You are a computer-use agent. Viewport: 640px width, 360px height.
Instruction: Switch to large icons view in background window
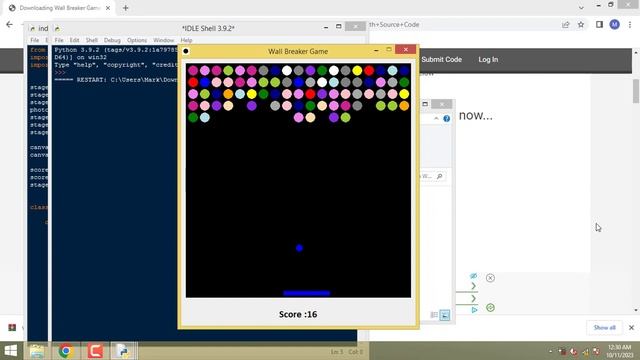click(445, 315)
